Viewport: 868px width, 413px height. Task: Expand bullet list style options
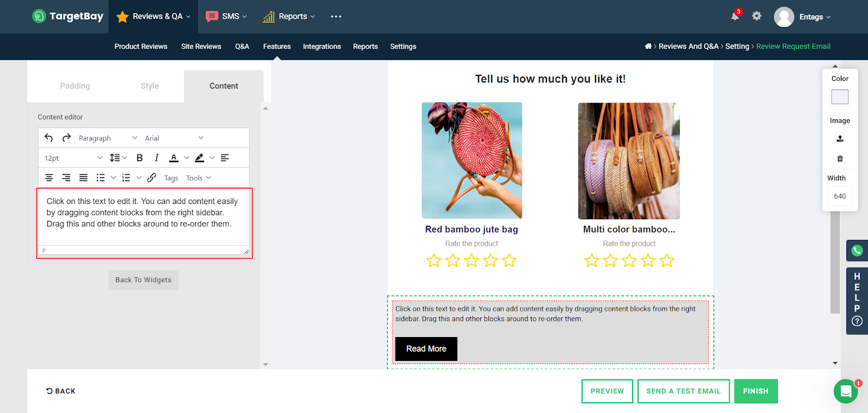coord(113,177)
